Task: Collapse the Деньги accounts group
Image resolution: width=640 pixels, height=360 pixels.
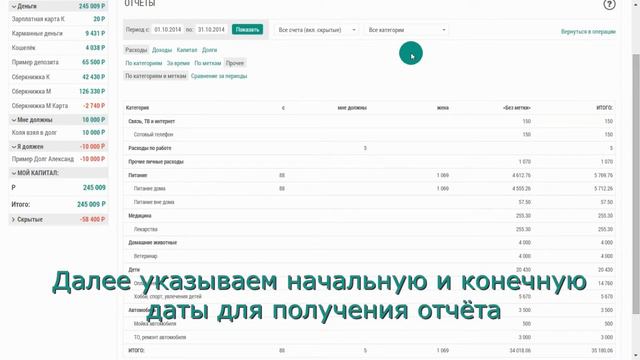Action: coord(58,6)
